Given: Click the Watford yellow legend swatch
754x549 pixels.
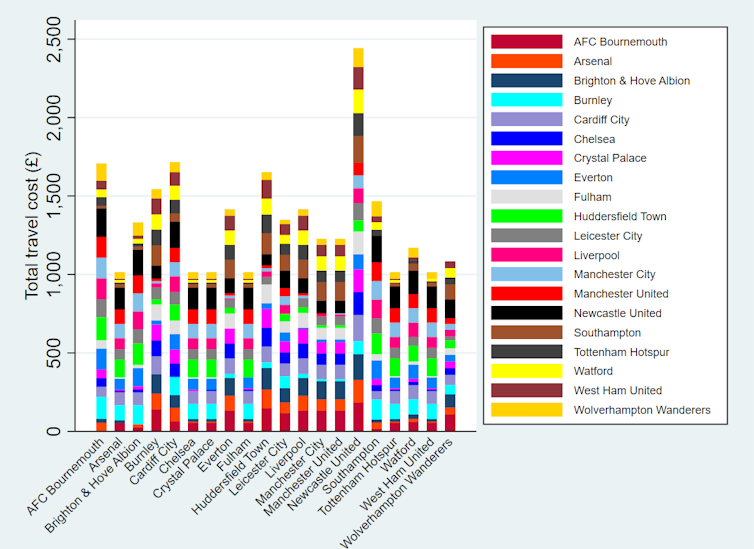Looking at the screenshot, I should click(527, 371).
